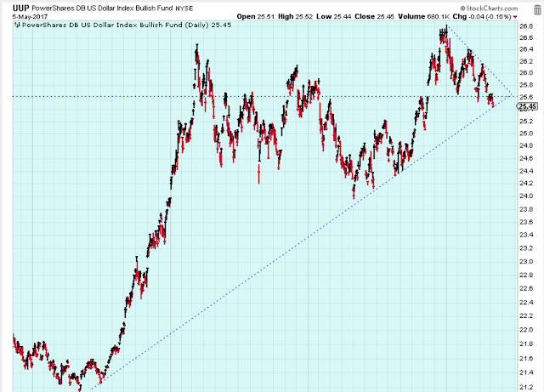Click the 22.0 price axis label

click(x=526, y=330)
